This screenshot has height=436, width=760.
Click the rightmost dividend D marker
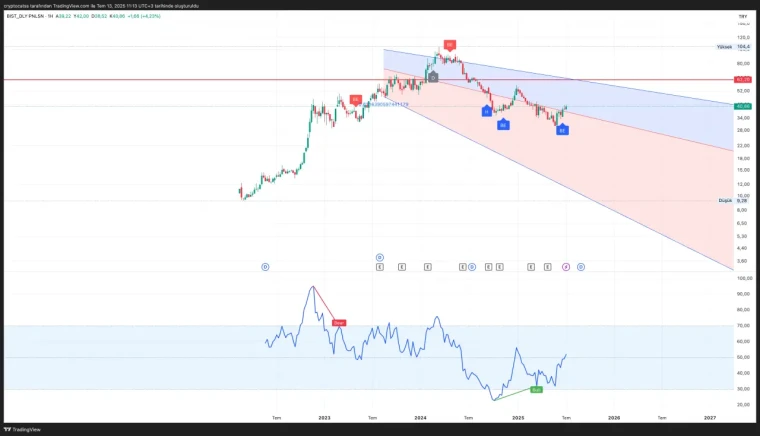tap(581, 267)
